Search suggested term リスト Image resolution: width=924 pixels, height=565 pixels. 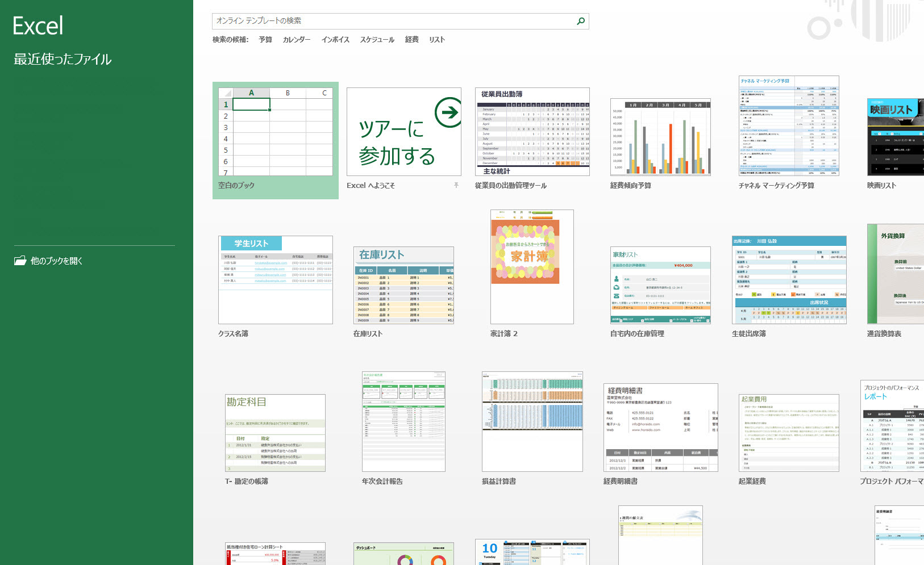(437, 40)
